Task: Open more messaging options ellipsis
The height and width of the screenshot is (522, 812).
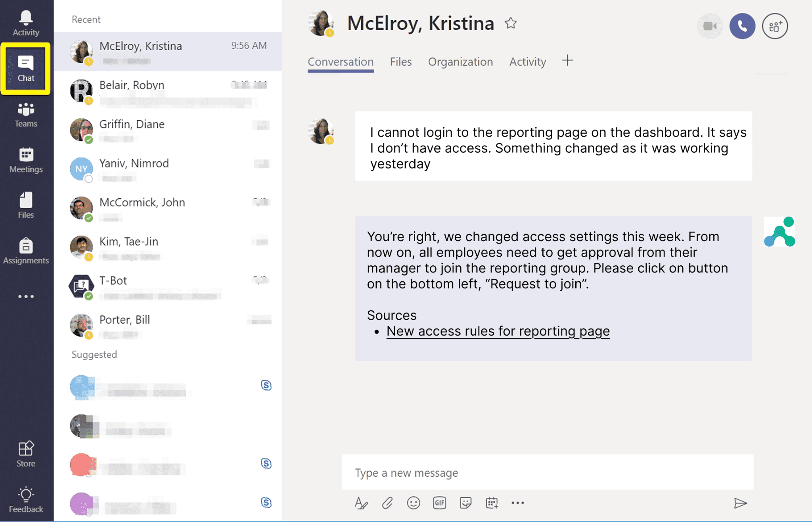Action: (518, 503)
